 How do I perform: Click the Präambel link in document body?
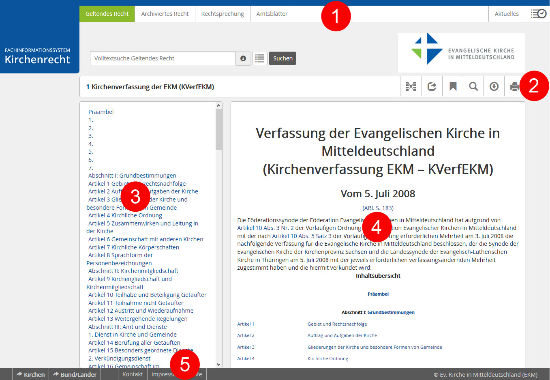tap(378, 294)
